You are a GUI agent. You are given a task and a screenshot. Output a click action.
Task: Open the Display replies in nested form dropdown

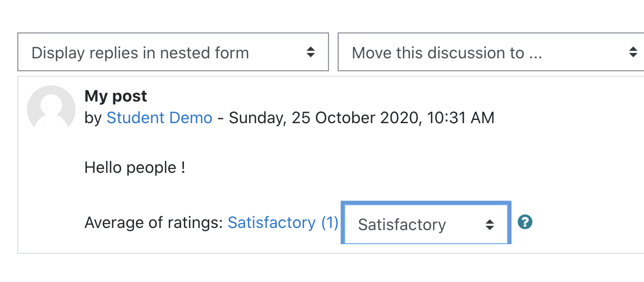point(173,52)
